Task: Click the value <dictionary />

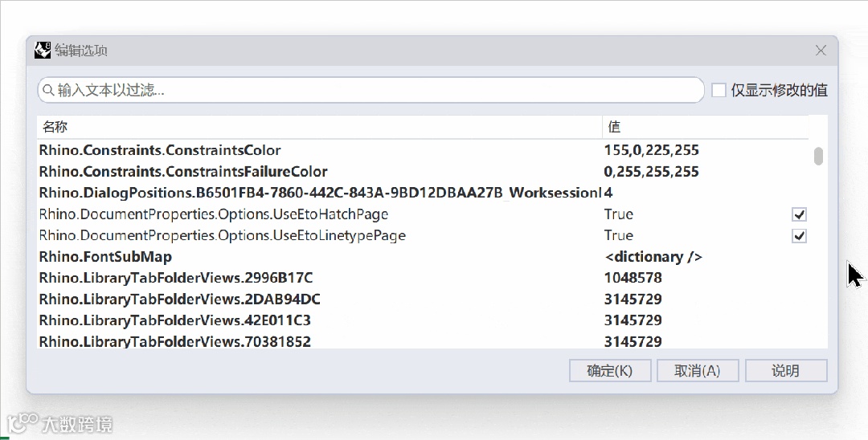Action: coord(653,257)
